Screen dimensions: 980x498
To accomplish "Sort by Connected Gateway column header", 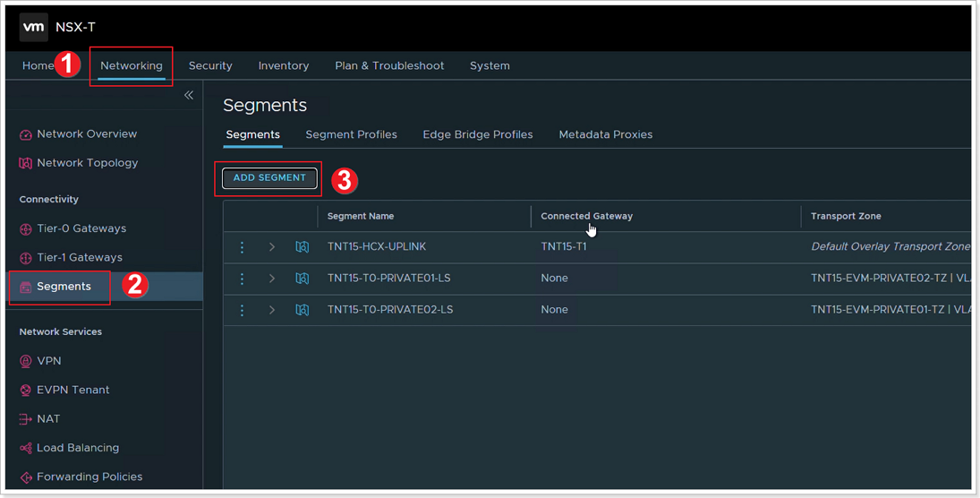I will (587, 216).
